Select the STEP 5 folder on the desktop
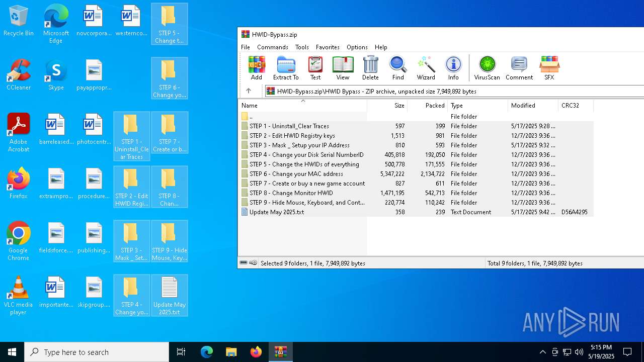 point(170,24)
